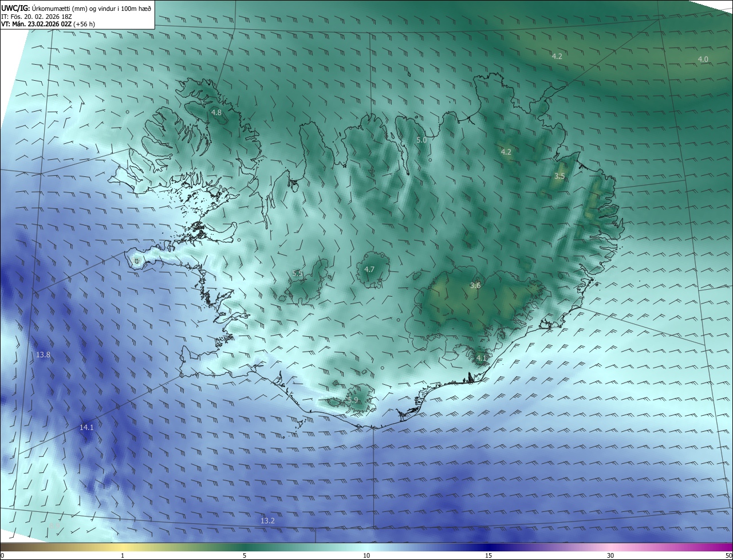Screen dimensions: 733x560
Task: Click the initial time line 'IT: Fös. 20. 02. 2026 18Z'
Action: click(x=36, y=17)
